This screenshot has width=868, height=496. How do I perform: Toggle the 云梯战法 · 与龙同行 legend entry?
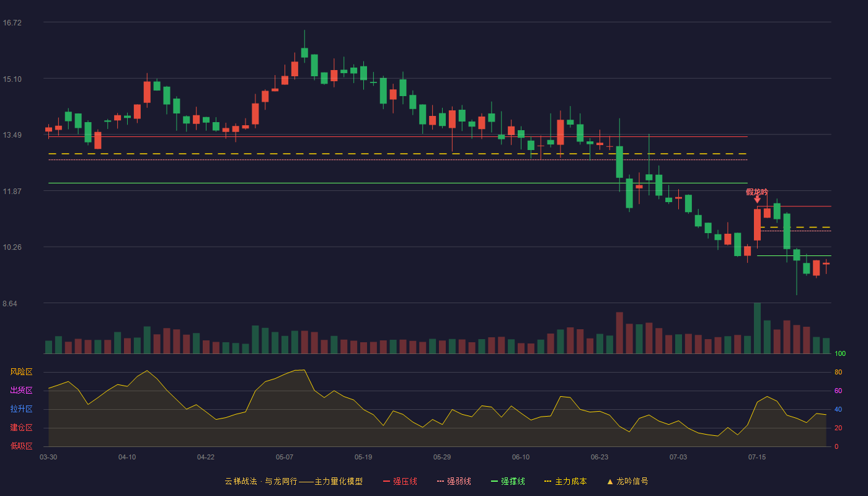coord(293,481)
